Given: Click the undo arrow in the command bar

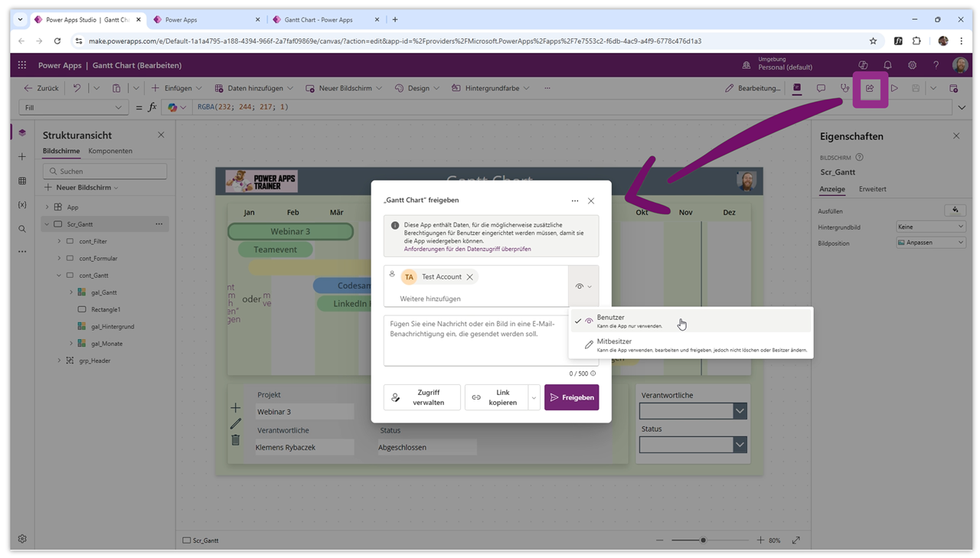Looking at the screenshot, I should click(77, 88).
